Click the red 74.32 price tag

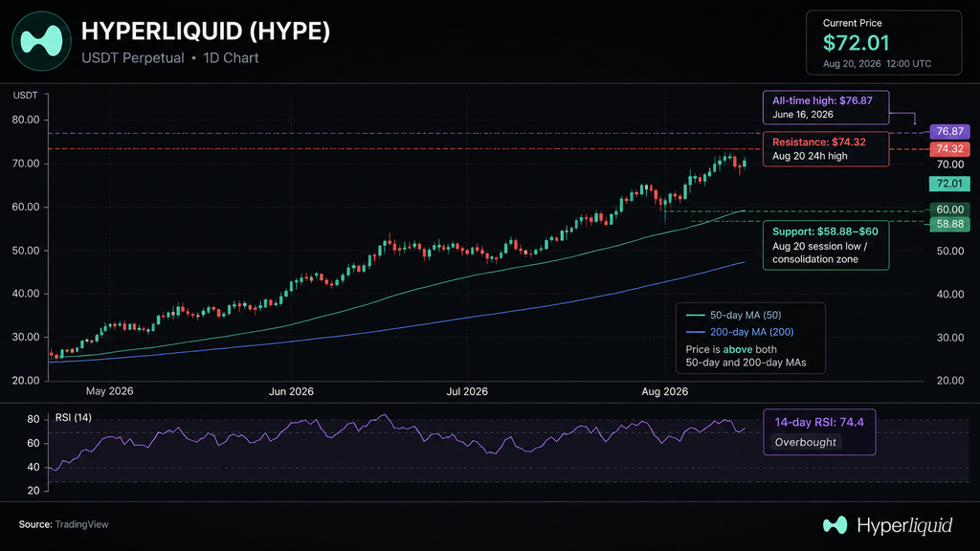pos(949,148)
